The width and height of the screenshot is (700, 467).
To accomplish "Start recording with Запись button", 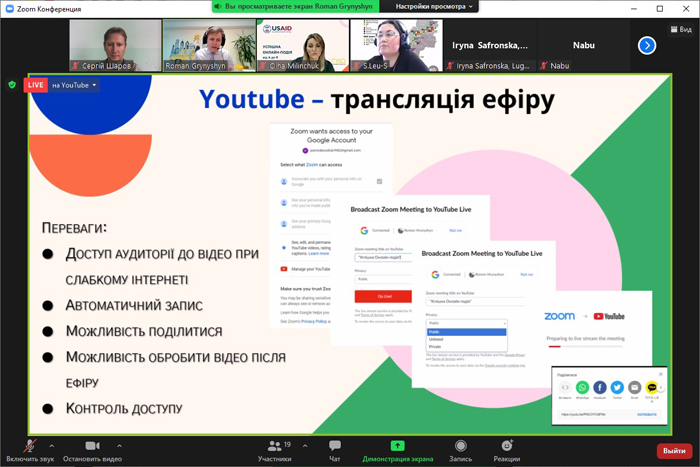I will click(x=461, y=450).
